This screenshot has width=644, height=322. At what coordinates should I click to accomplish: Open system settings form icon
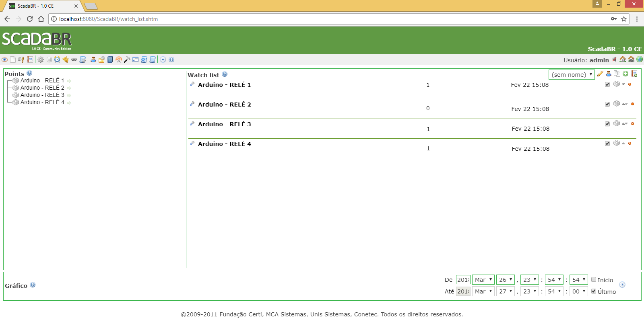pyautogui.click(x=136, y=59)
